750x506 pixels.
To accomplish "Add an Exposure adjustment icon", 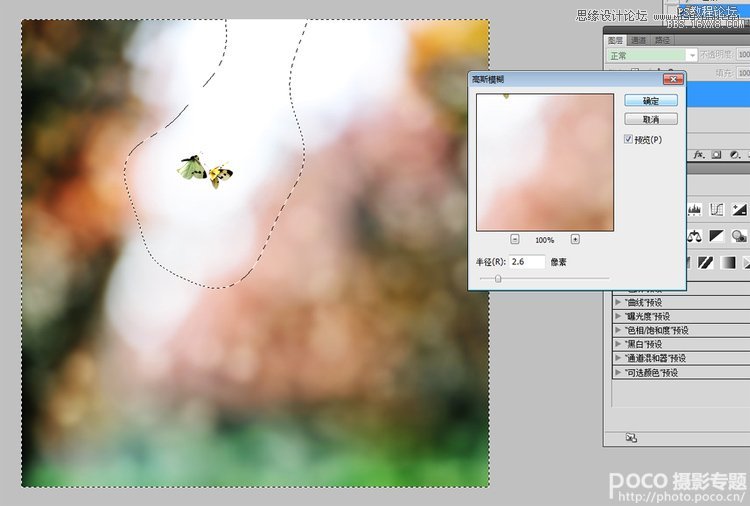I will 739,209.
